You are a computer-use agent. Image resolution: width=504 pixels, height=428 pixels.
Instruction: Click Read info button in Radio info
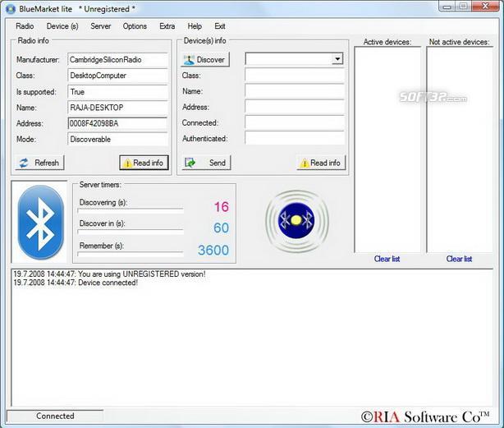[x=144, y=163]
